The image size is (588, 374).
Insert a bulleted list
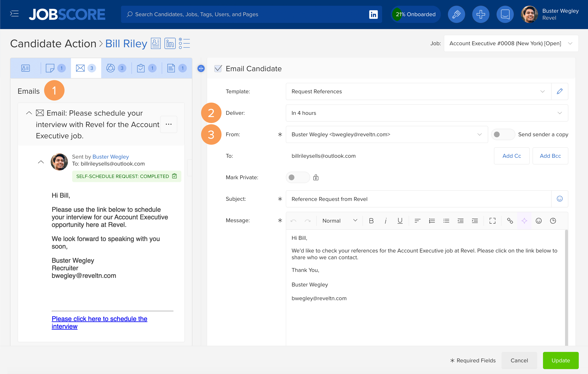pos(446,221)
